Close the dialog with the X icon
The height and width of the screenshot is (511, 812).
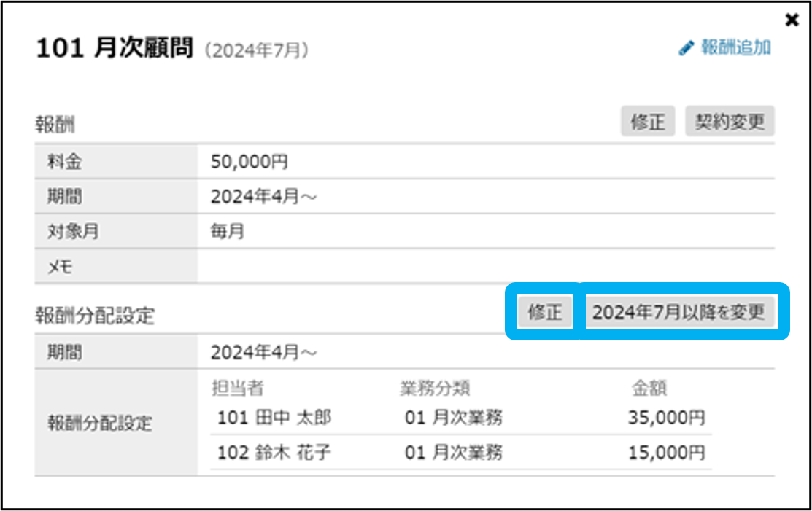click(792, 20)
